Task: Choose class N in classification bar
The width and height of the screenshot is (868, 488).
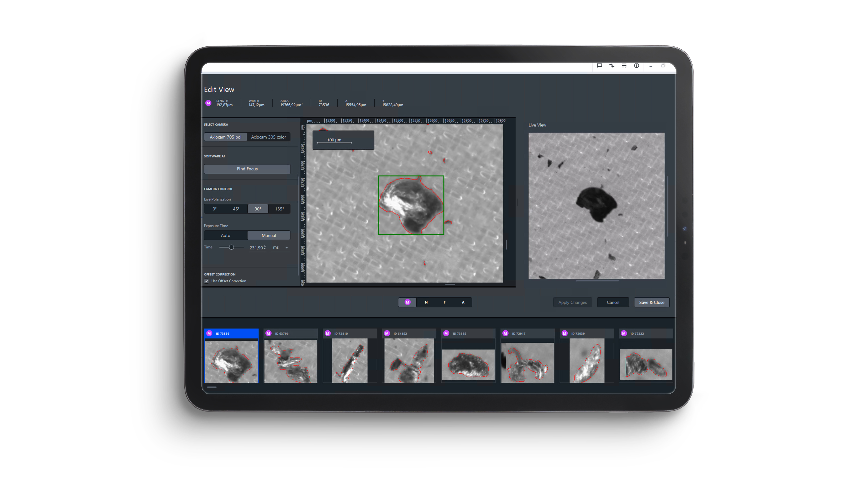Action: pyautogui.click(x=426, y=302)
